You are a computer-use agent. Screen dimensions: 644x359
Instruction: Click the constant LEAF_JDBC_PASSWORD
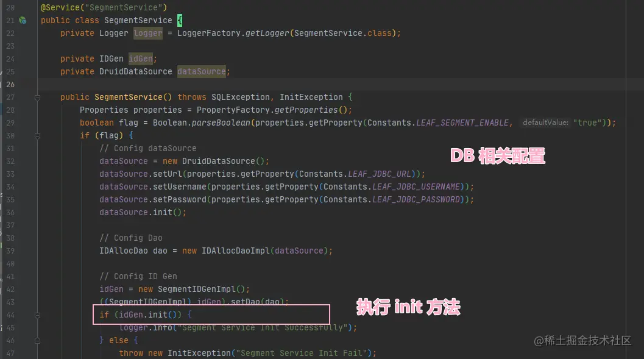(416, 199)
